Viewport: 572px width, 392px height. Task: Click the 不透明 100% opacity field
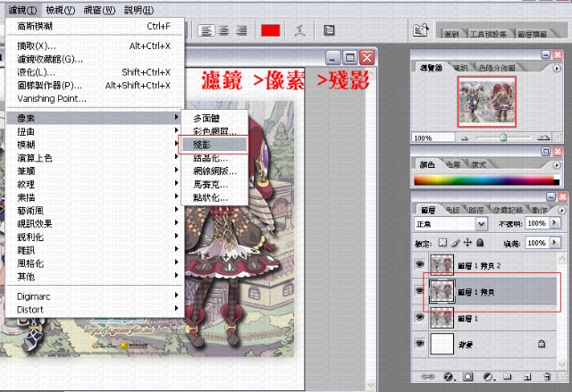point(537,223)
